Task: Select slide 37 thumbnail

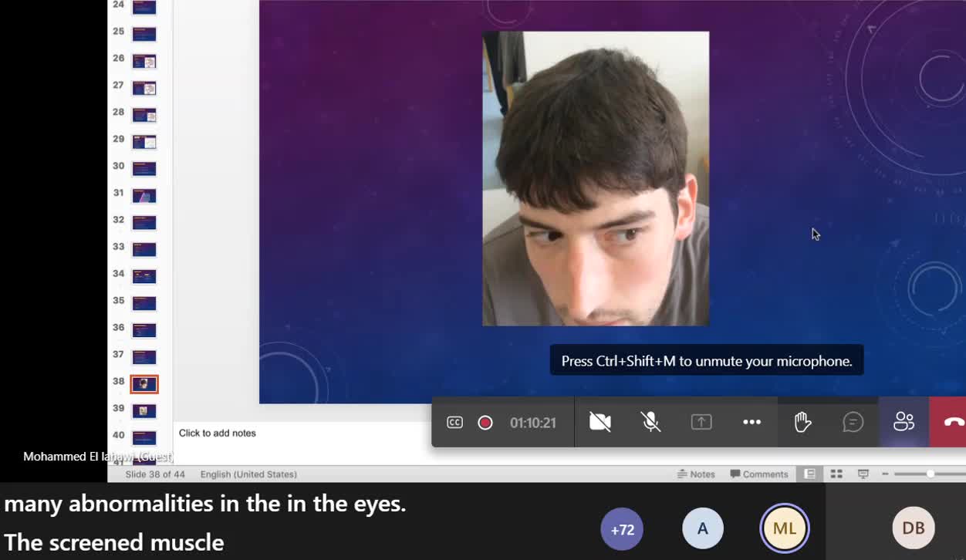Action: pyautogui.click(x=144, y=357)
